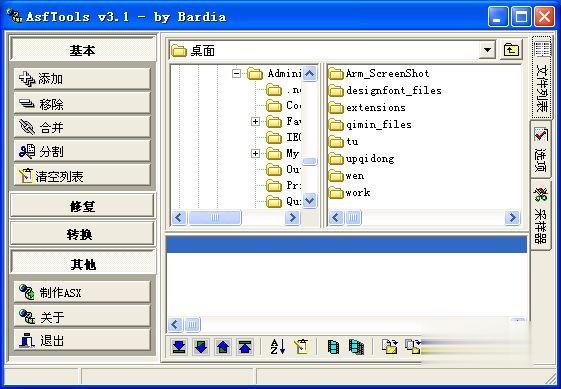Viewport: 561px width, 389px height.
Task: Select the Co folder in tree
Action: [284, 106]
